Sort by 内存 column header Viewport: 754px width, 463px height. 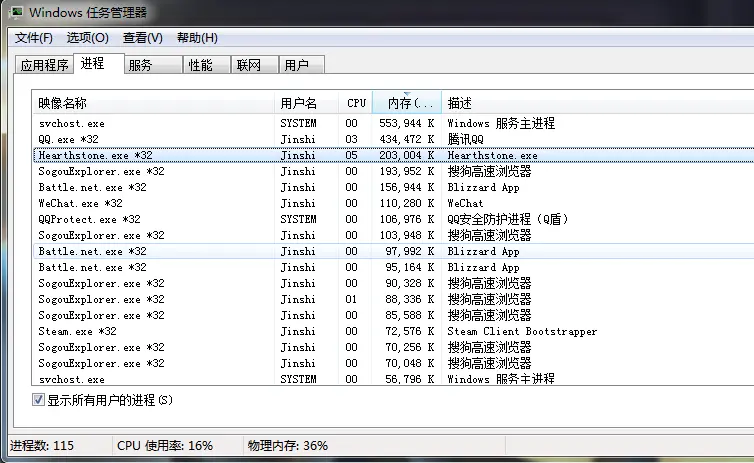407,103
